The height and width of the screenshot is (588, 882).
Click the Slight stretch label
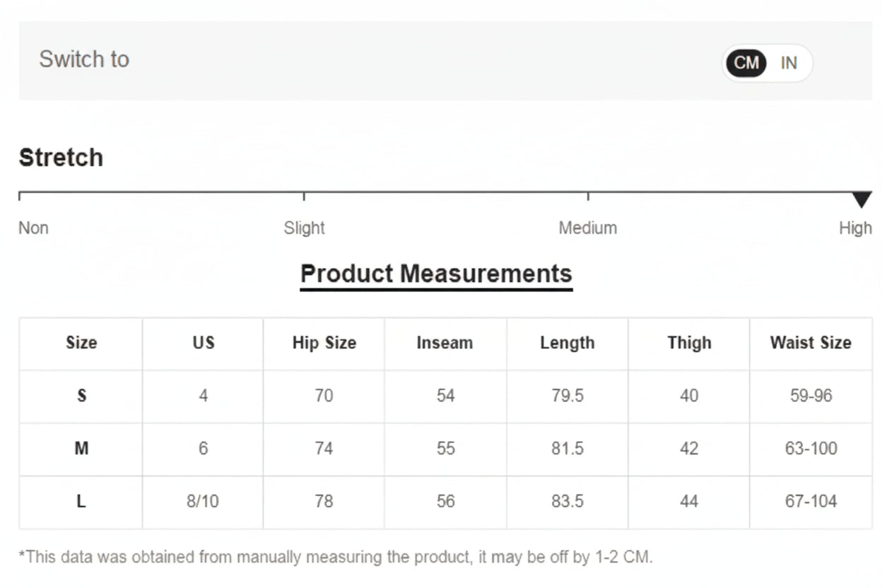click(304, 228)
